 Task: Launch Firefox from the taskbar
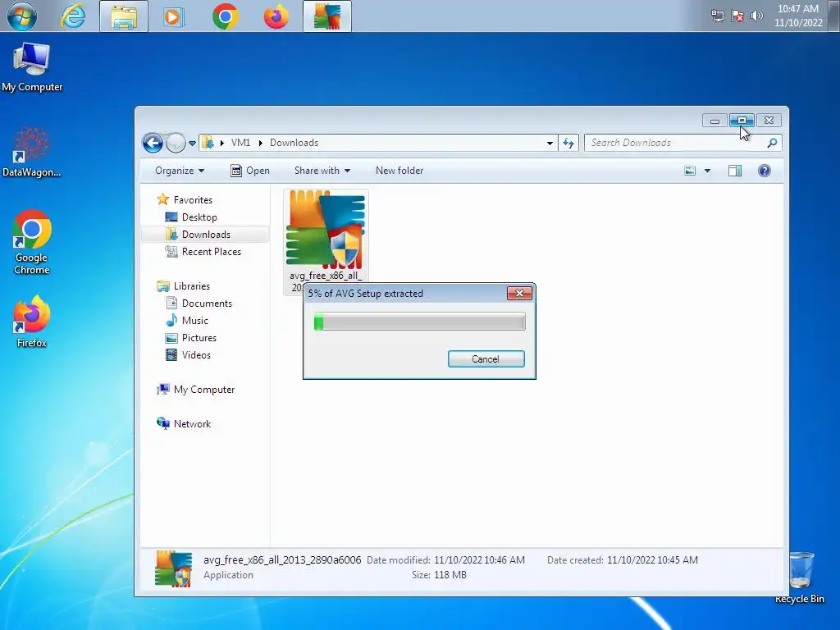pos(276,16)
